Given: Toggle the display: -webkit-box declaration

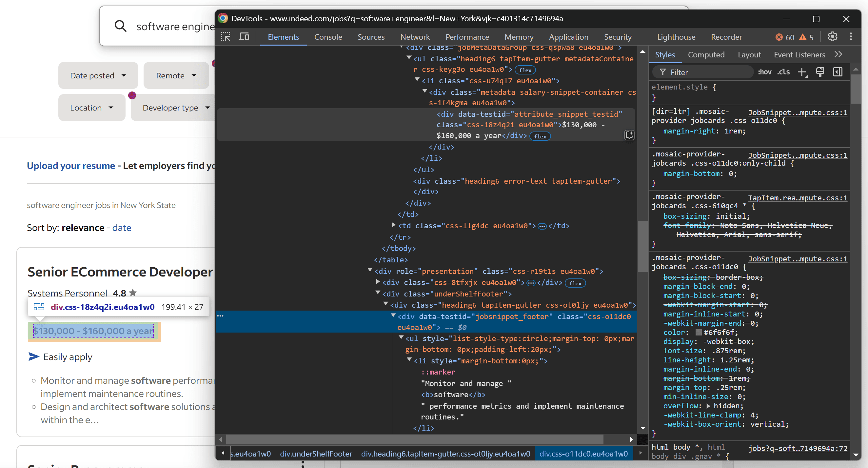Looking at the screenshot, I should (709, 341).
